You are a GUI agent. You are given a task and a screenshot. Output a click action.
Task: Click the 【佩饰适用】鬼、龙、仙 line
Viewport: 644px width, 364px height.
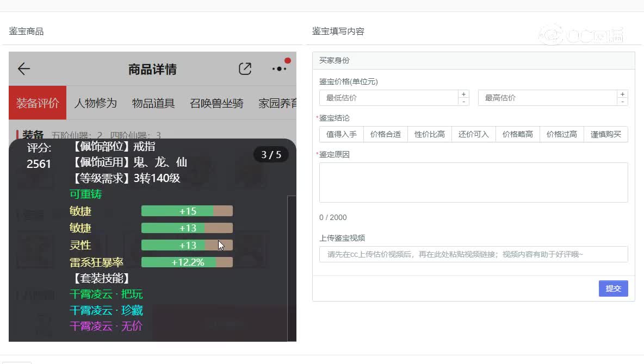pyautogui.click(x=129, y=162)
